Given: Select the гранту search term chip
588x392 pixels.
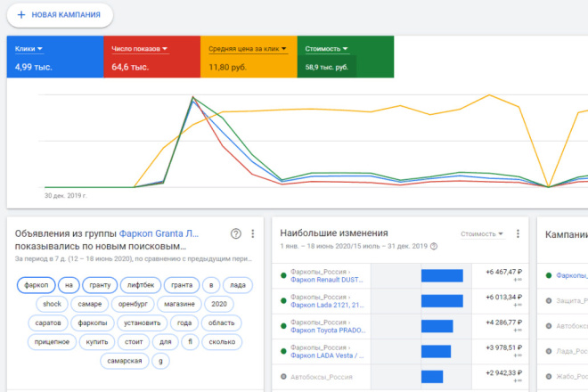Looking at the screenshot, I should [x=100, y=285].
